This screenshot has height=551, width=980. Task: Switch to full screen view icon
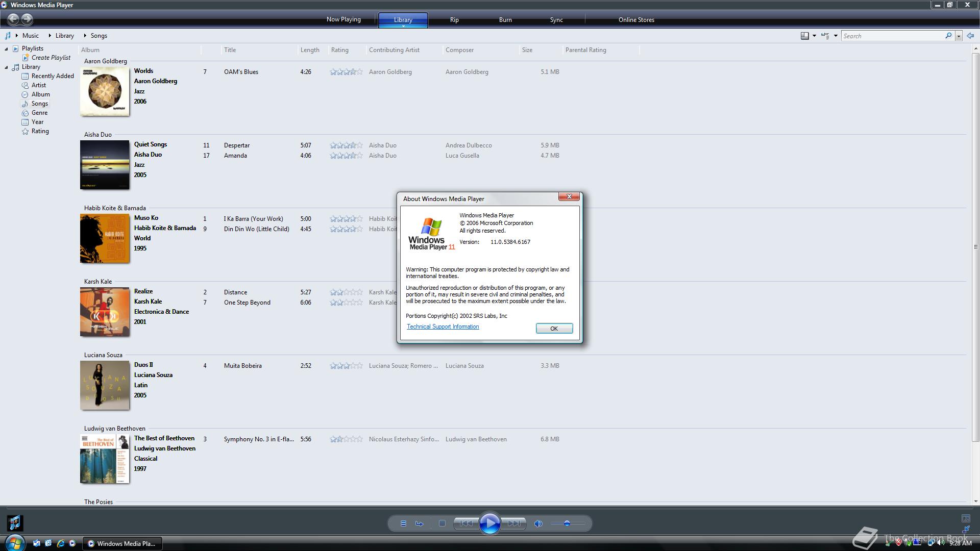pyautogui.click(x=966, y=518)
